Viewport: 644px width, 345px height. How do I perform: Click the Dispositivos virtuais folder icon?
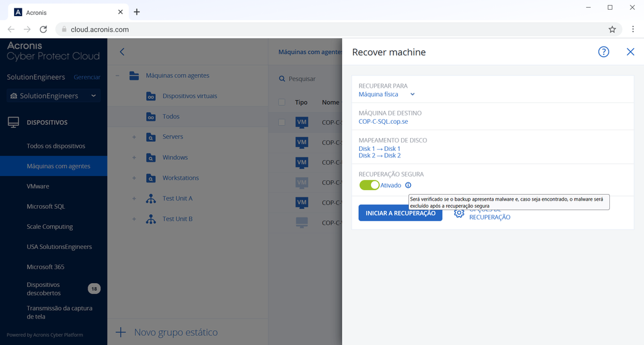(x=151, y=96)
